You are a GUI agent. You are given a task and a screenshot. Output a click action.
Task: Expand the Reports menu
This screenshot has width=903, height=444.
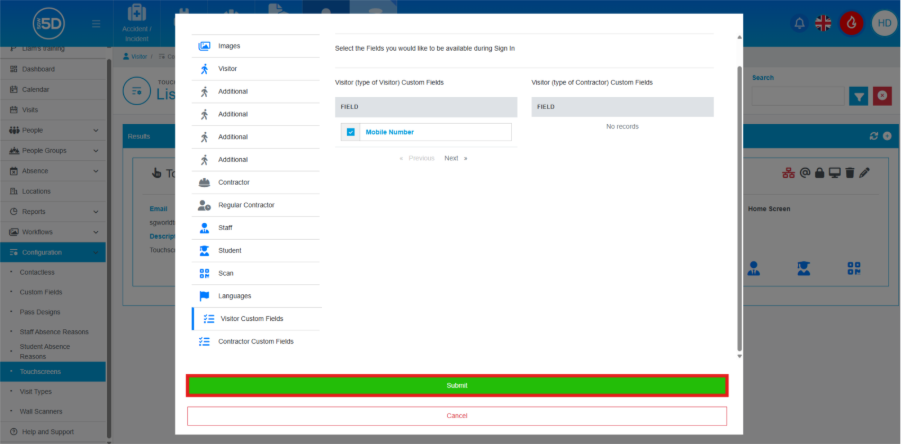pos(53,212)
